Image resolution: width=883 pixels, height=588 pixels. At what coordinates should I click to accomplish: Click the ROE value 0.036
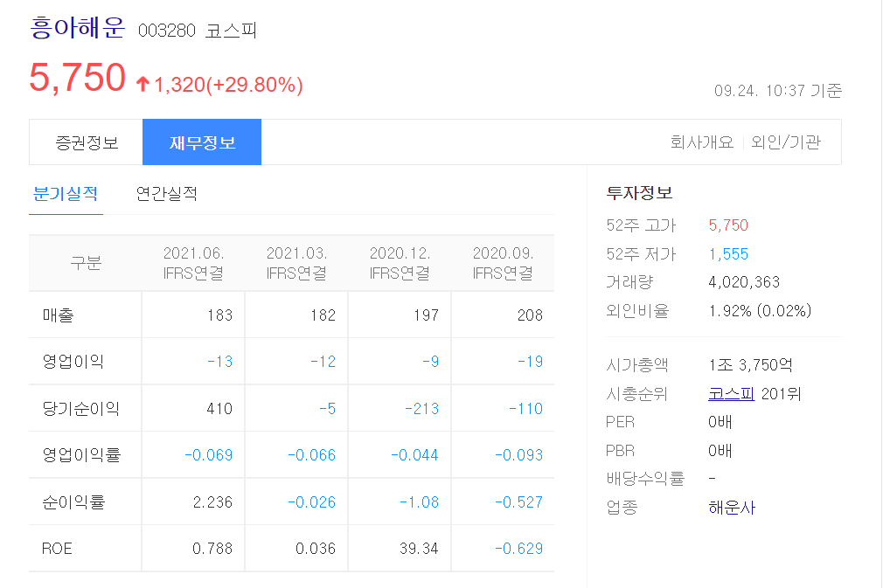(x=316, y=549)
